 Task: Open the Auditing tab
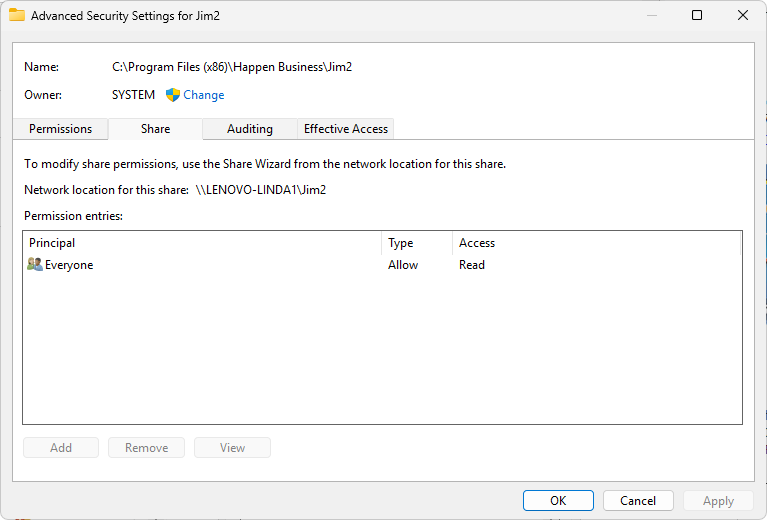tap(250, 129)
